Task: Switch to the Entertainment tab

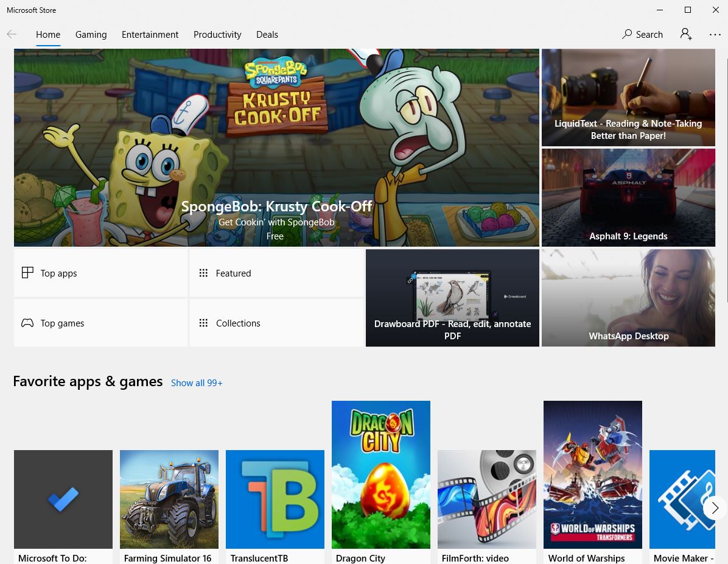Action: click(150, 34)
